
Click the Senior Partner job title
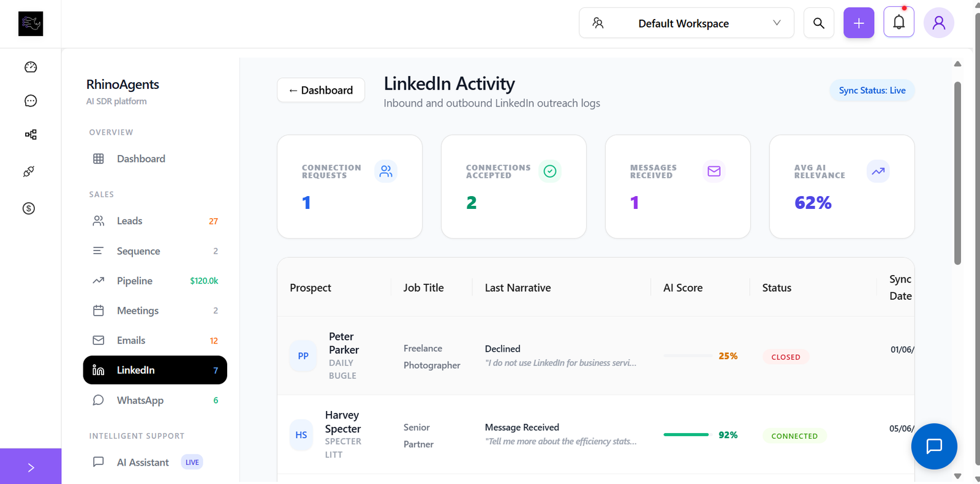pyautogui.click(x=418, y=436)
